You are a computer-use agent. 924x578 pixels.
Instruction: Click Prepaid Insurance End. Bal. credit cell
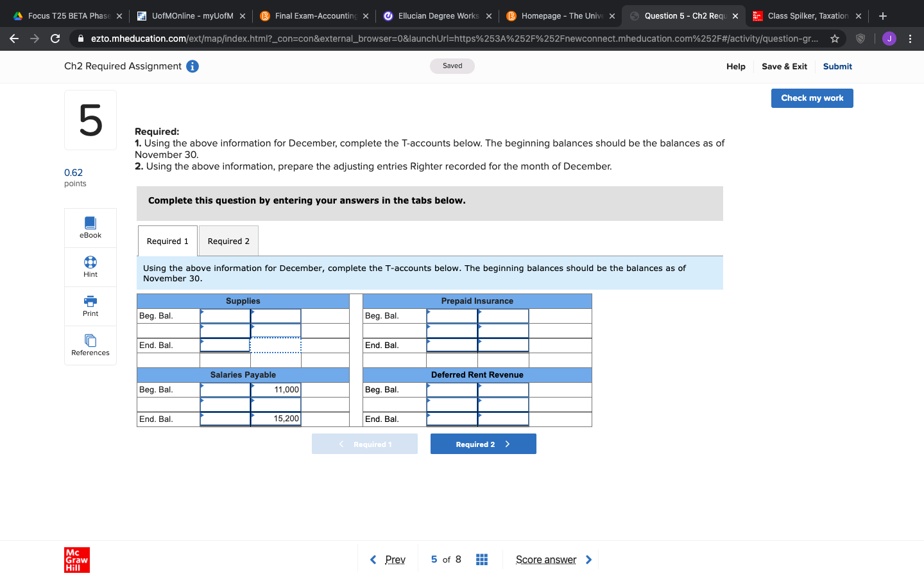tap(504, 346)
